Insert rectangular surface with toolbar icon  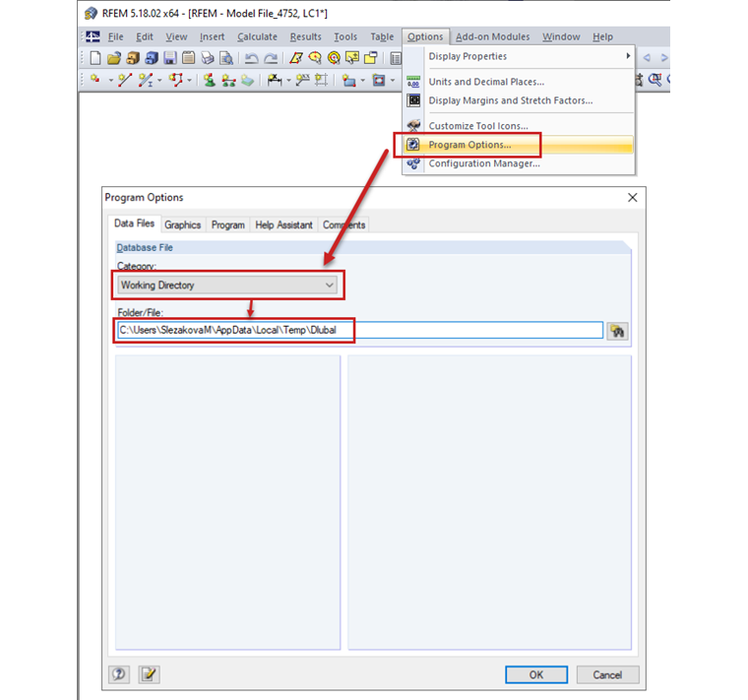[x=348, y=80]
